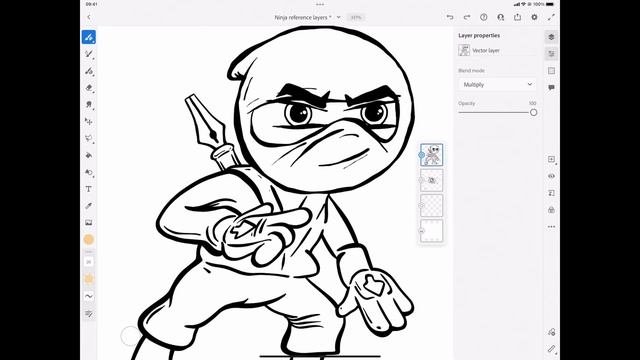The image size is (640, 360).
Task: Select the Lasso selection tool
Action: coord(89,138)
